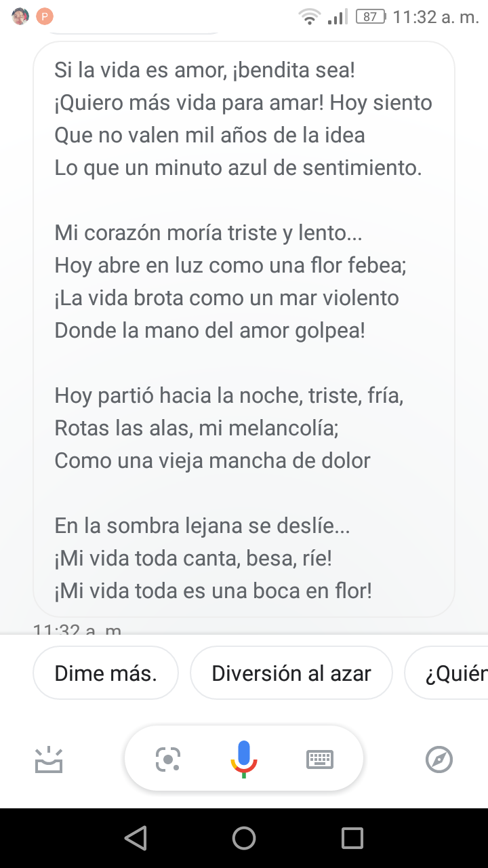This screenshot has height=868, width=488.
Task: Tap the status bar clock 11:32 a. m.
Action: 435,17
